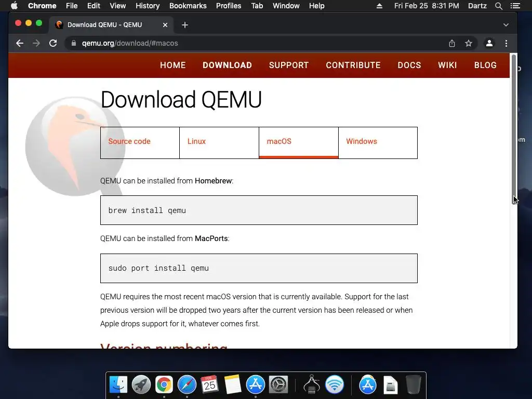532x399 pixels.
Task: Open the Bookmarks menu
Action: pyautogui.click(x=188, y=6)
